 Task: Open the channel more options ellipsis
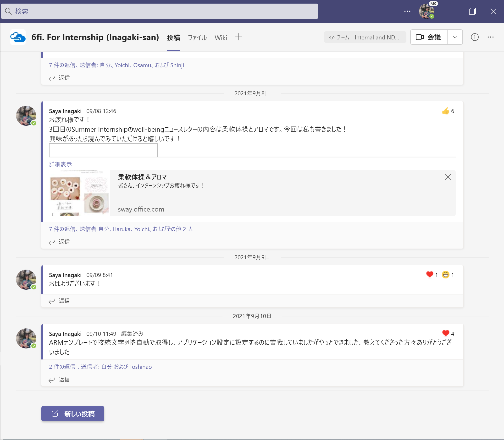[490, 37]
